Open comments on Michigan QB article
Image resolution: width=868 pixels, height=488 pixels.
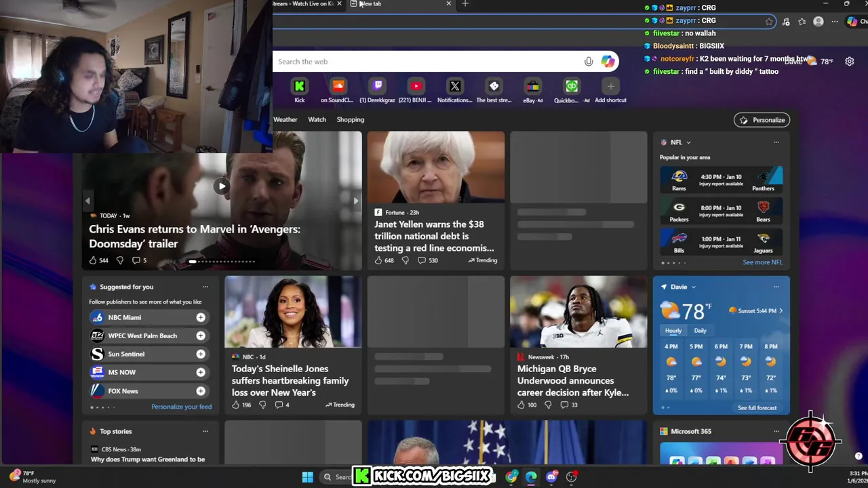pyautogui.click(x=570, y=405)
